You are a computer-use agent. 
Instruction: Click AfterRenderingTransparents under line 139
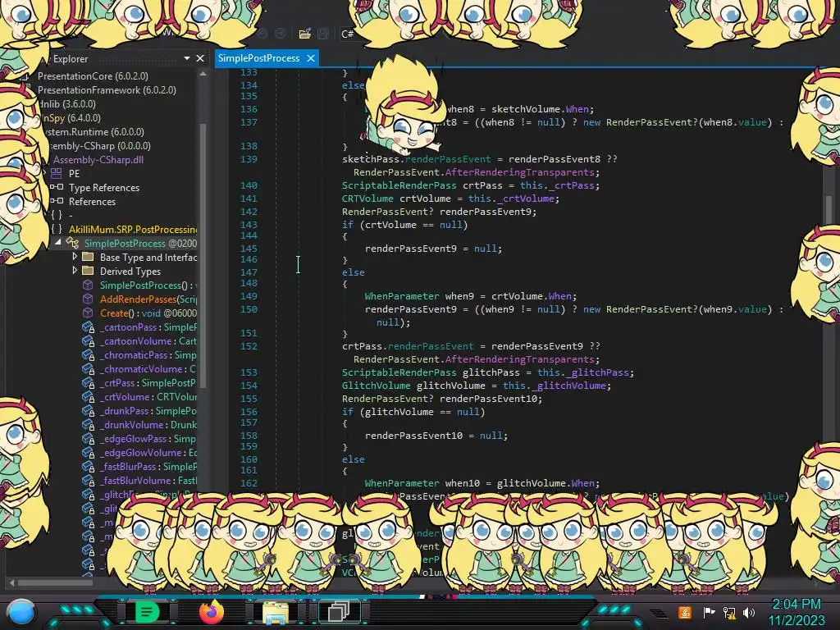pos(519,172)
